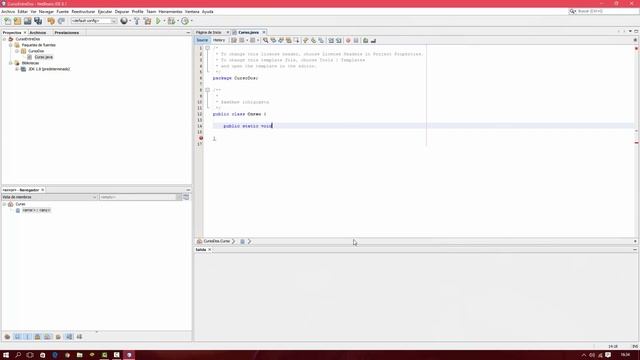Click the Save All toolbar icon

[38, 21]
